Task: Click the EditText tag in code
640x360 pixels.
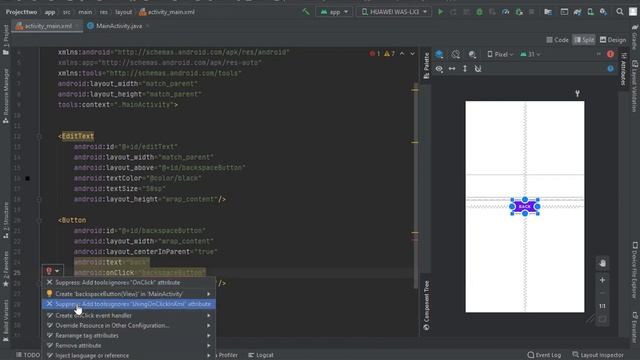Action: click(x=78, y=136)
